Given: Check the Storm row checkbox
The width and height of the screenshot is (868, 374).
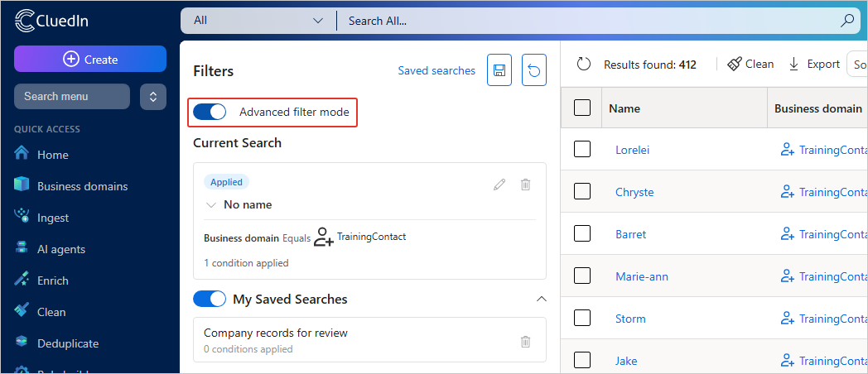Looking at the screenshot, I should (x=581, y=318).
